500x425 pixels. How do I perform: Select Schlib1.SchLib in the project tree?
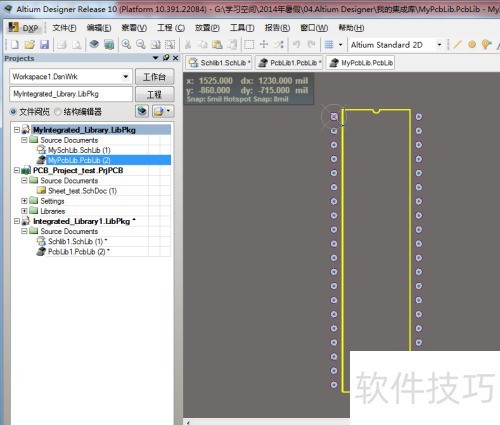77,241
